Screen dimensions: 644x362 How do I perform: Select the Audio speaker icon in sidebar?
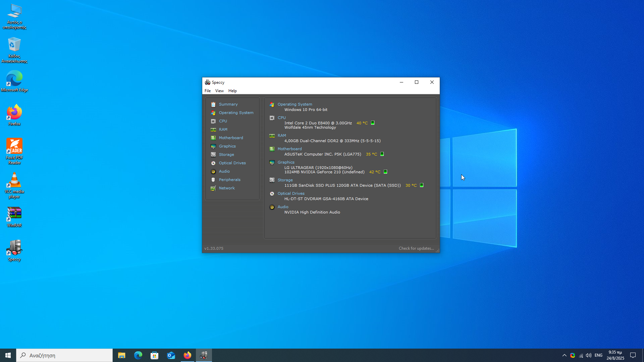(x=213, y=172)
